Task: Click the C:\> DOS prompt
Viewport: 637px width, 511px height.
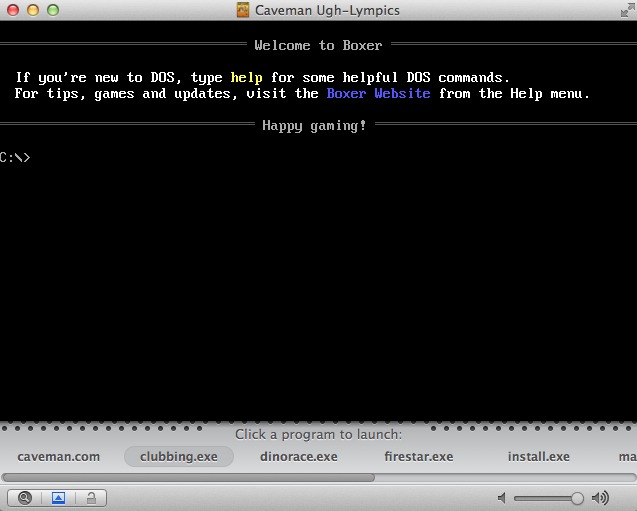Action: (x=15, y=157)
